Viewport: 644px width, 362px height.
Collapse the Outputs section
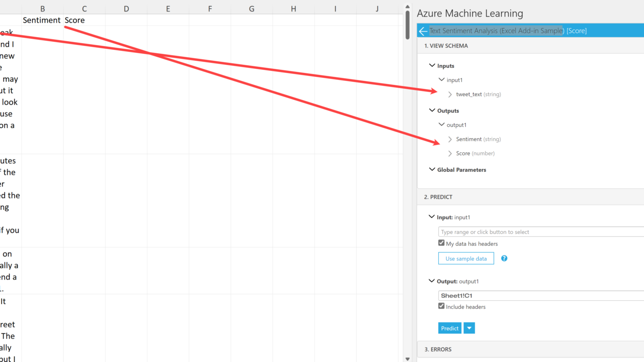432,110
